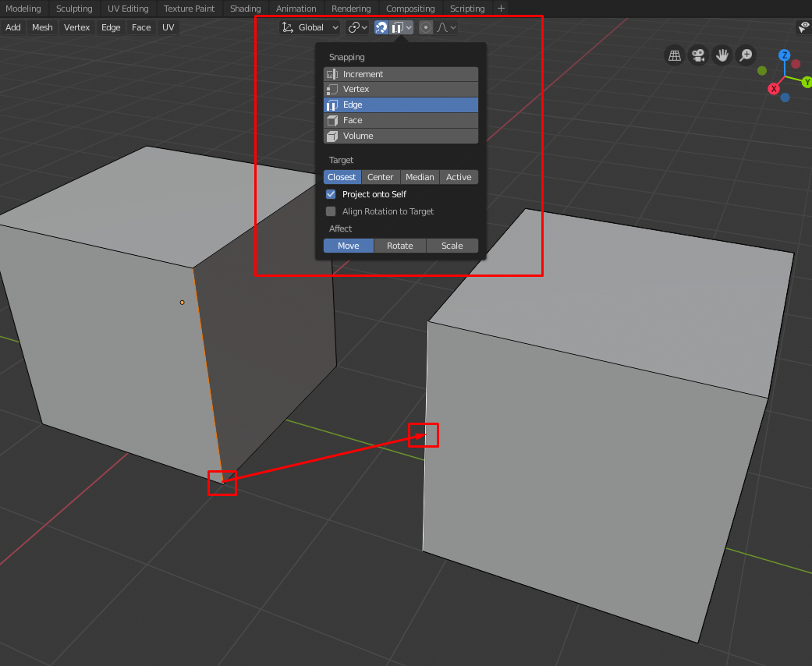
Task: Uncheck Project onto Self
Action: click(331, 194)
